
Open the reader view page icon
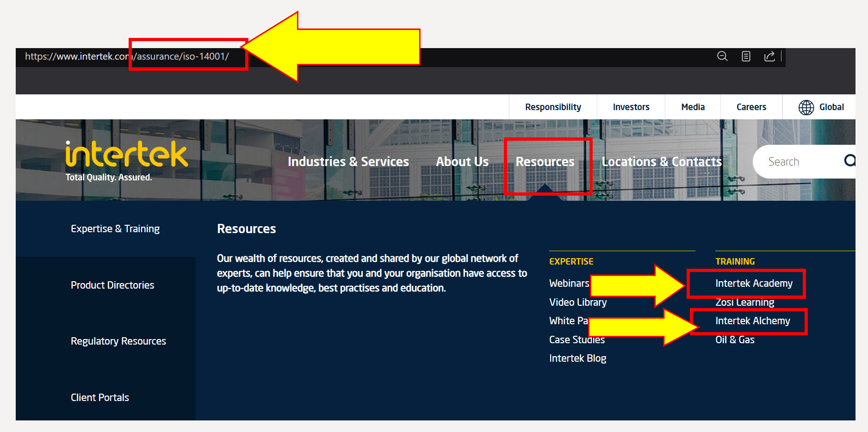[x=746, y=56]
